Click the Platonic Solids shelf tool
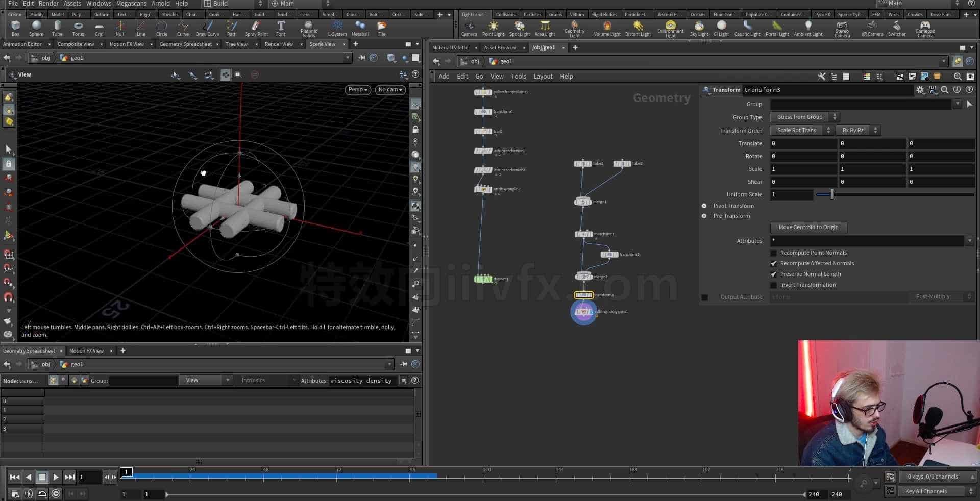The height and width of the screenshot is (501, 980). pos(308,29)
